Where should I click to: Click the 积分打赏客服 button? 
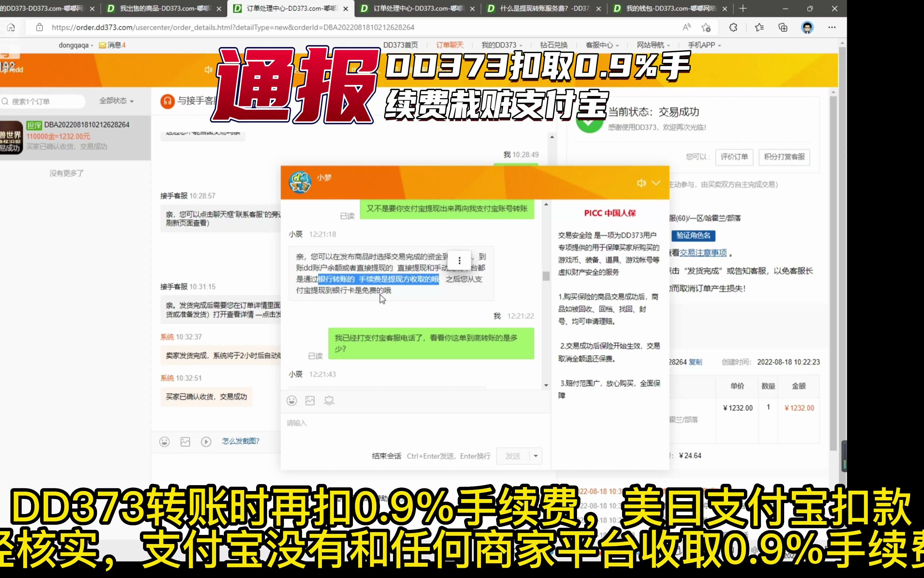click(x=784, y=157)
